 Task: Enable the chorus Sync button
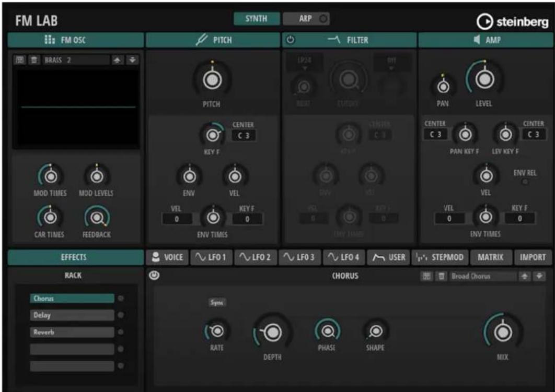point(217,302)
